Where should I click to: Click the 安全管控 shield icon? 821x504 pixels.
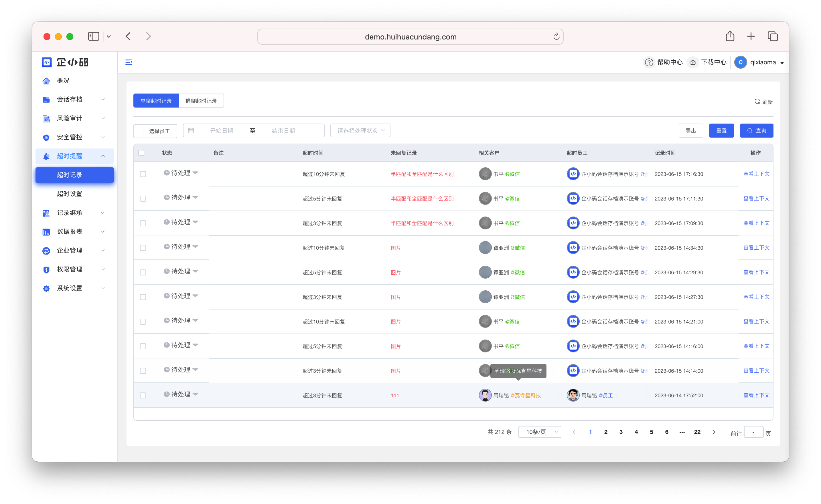pos(46,137)
